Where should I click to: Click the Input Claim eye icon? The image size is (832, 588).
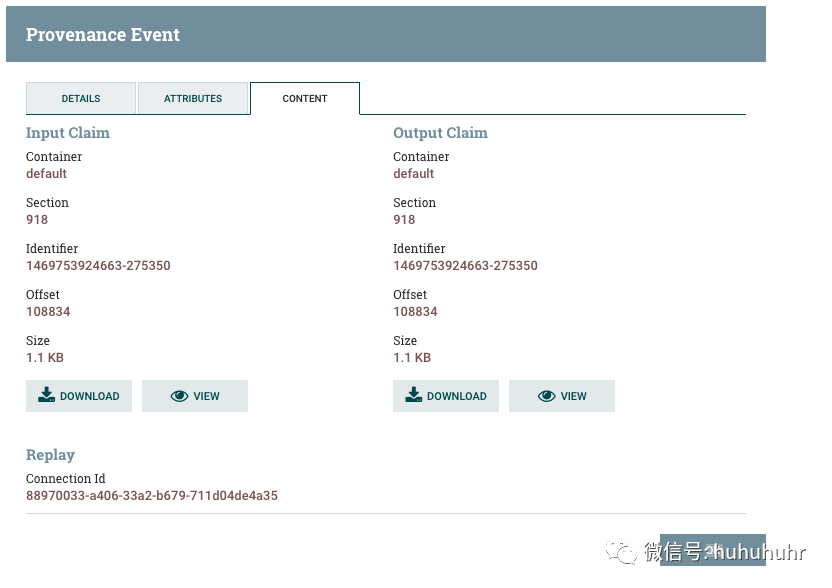pos(179,396)
